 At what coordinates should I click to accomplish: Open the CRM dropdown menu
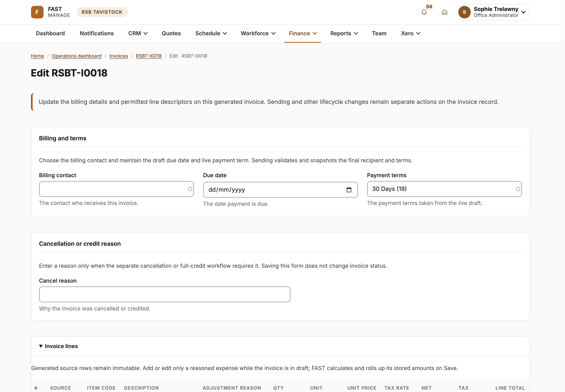[x=138, y=33]
